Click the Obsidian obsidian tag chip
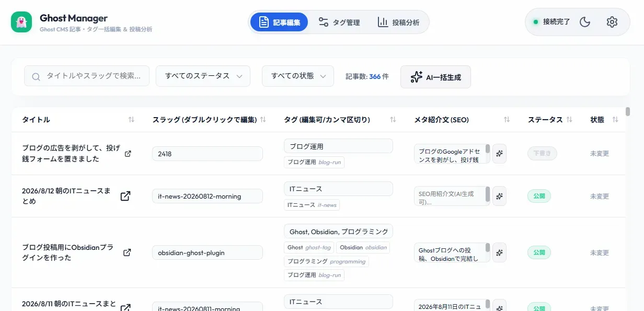This screenshot has height=311, width=644. tap(363, 247)
